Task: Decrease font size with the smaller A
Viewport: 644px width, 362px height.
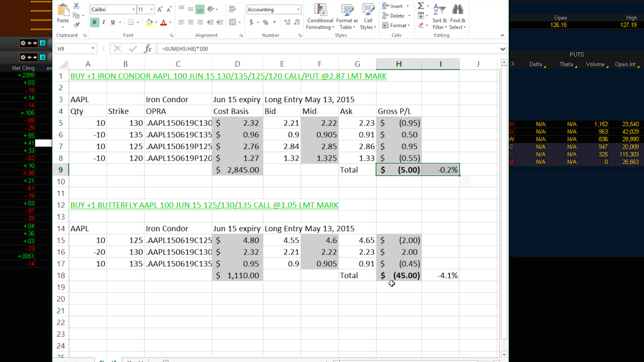Action: [169, 10]
